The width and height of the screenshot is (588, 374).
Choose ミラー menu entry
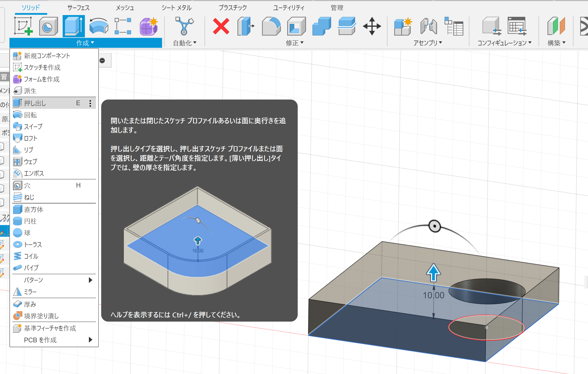[54, 292]
